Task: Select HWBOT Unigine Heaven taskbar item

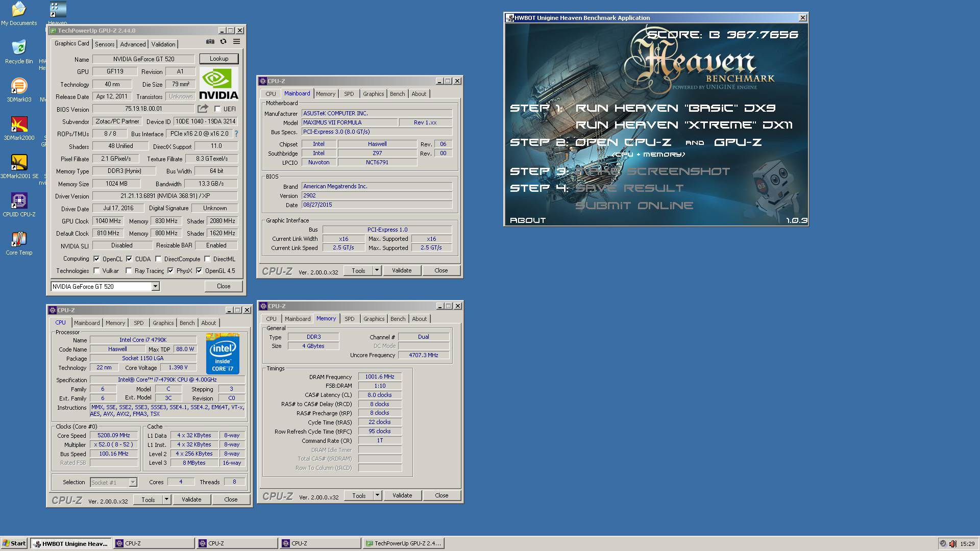Action: click(x=71, y=543)
